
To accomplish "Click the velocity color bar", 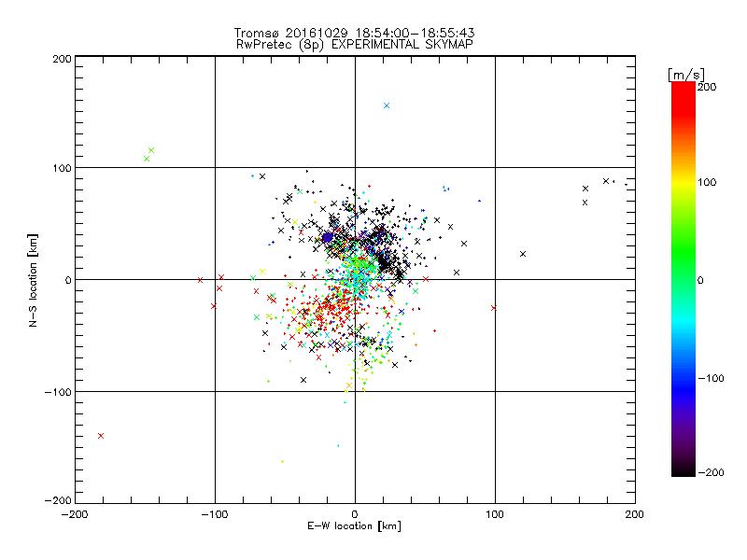I will click(684, 279).
